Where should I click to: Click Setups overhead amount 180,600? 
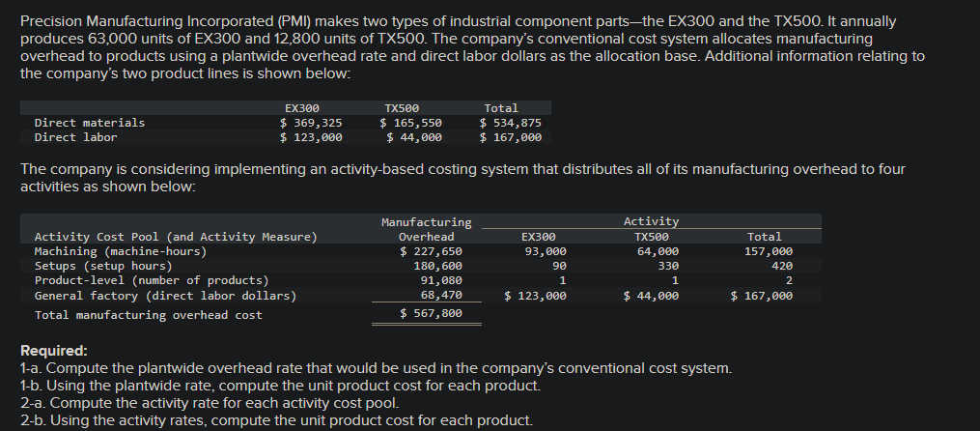pos(437,266)
